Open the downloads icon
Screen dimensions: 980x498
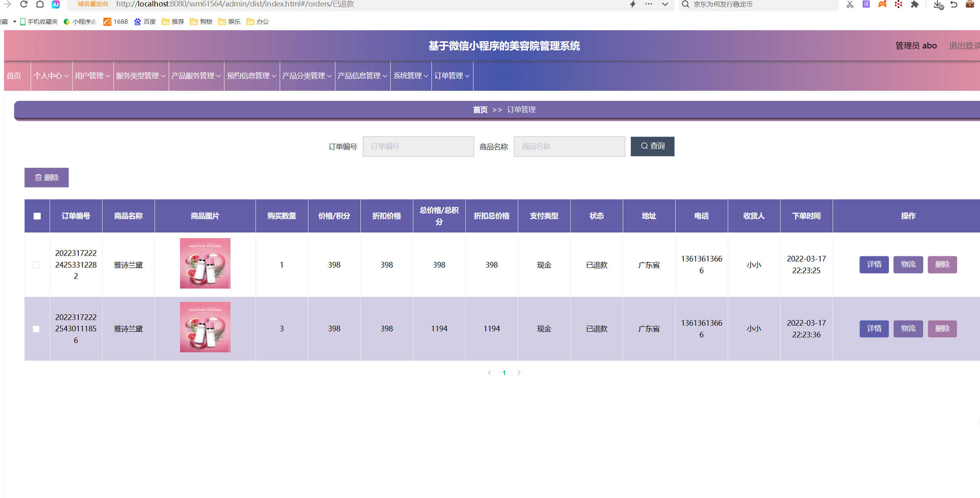coord(938,5)
